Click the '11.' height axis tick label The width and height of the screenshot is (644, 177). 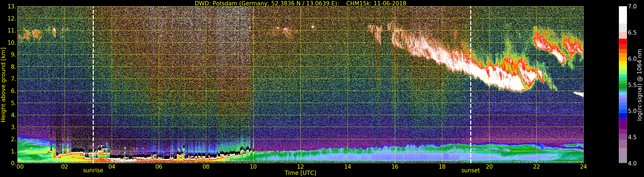12,31
